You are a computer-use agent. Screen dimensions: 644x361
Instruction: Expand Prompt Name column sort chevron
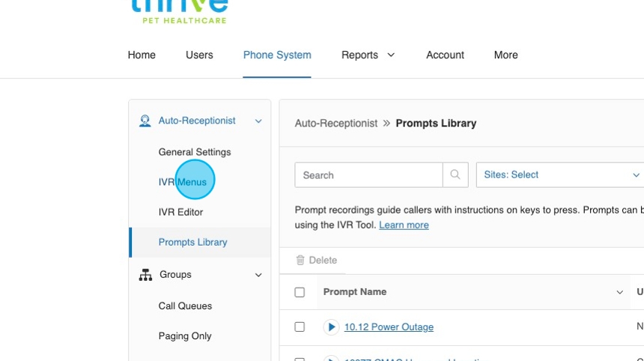click(619, 292)
